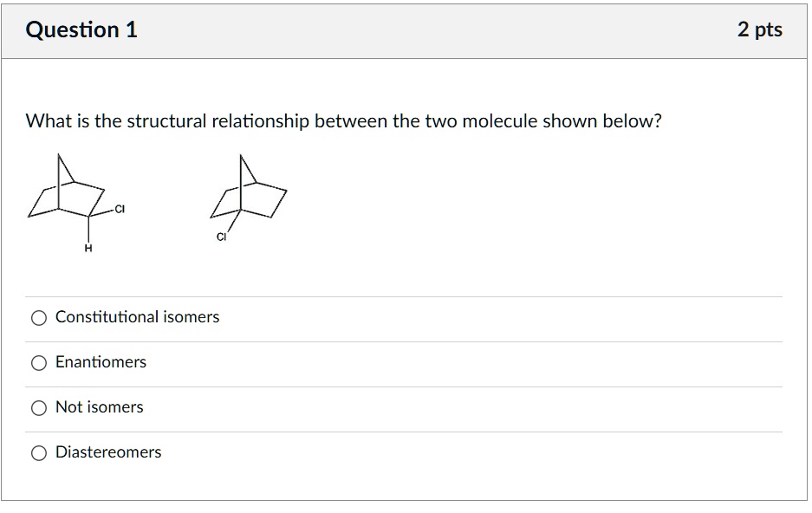The image size is (812, 513).
Task: Click the Enantiomers answer label
Action: point(101,362)
